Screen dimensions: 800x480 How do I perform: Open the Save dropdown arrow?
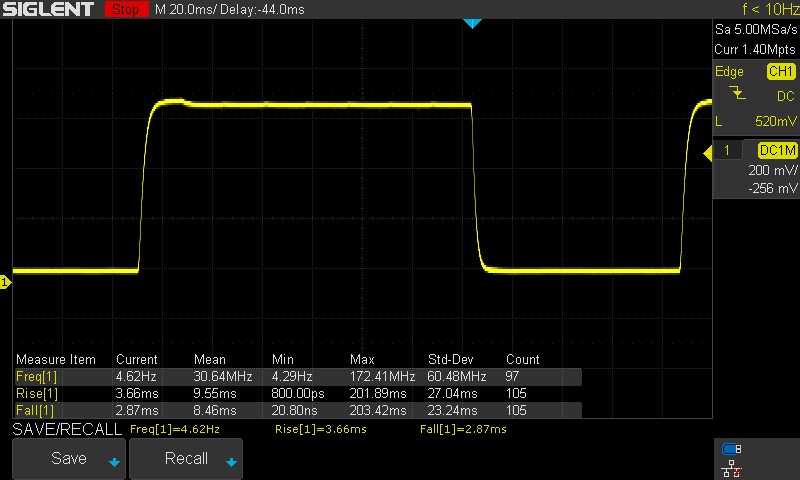tap(114, 462)
